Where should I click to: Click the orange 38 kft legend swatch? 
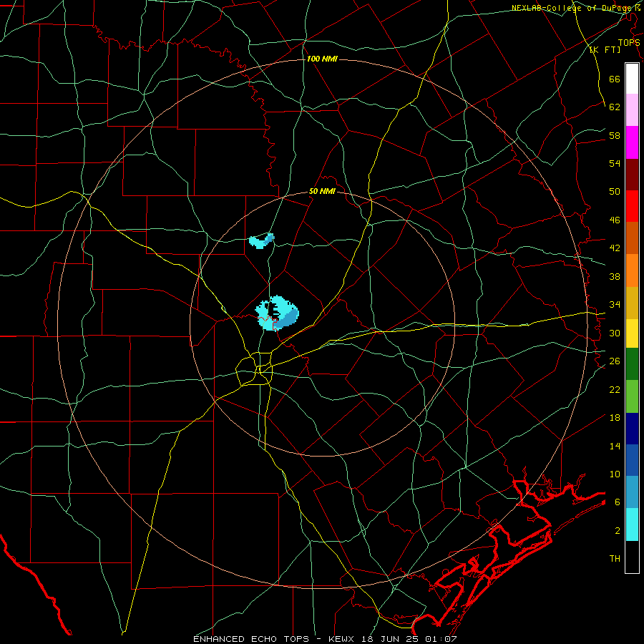click(x=632, y=270)
